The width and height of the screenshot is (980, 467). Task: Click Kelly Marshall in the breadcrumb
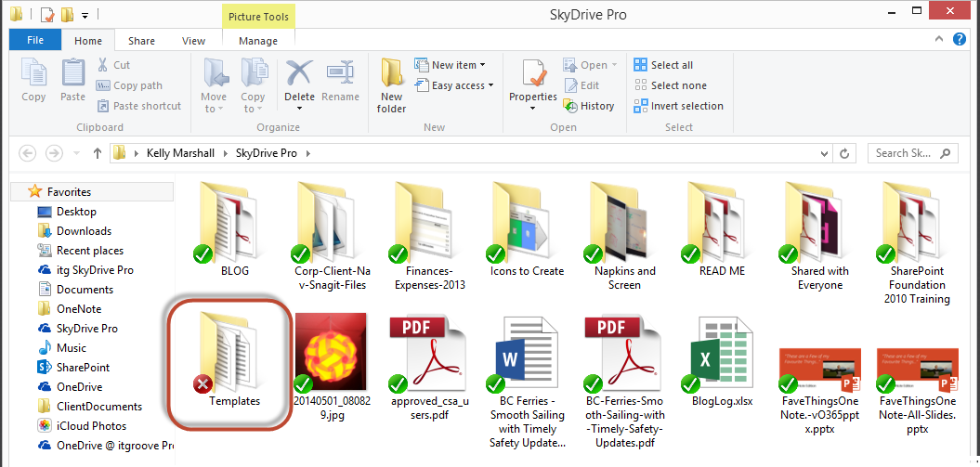[x=180, y=153]
